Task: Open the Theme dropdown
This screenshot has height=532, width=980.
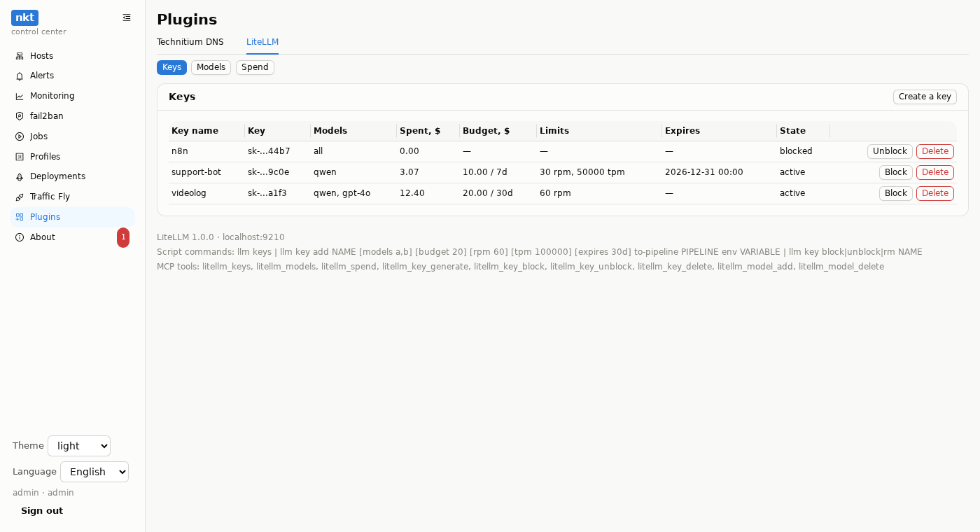Action: click(79, 446)
